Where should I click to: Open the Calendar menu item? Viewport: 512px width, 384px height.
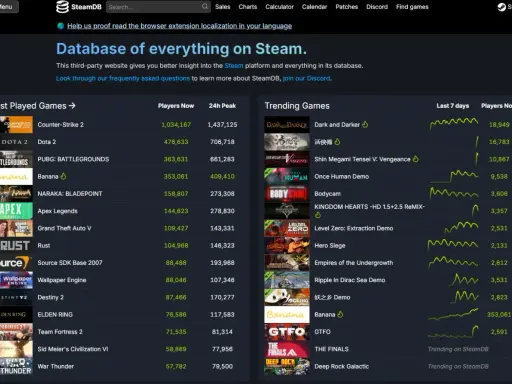314,7
